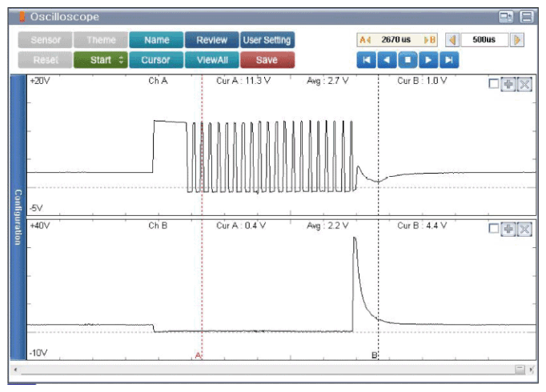The height and width of the screenshot is (392, 546).
Task: Jump to last recorded frame
Action: point(449,60)
